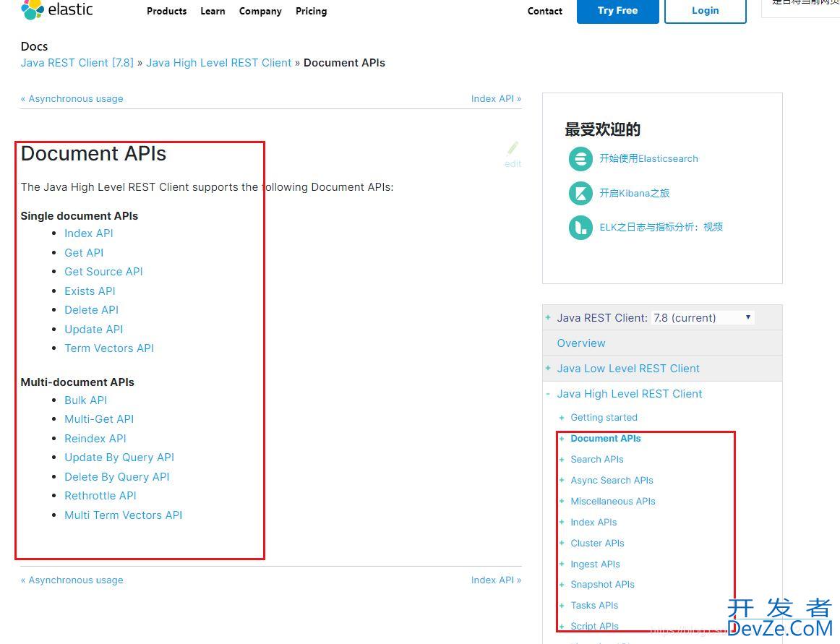Screen dimensions: 840x644
Task: Expand Snapshot APIs plus icon
Action: [562, 585]
